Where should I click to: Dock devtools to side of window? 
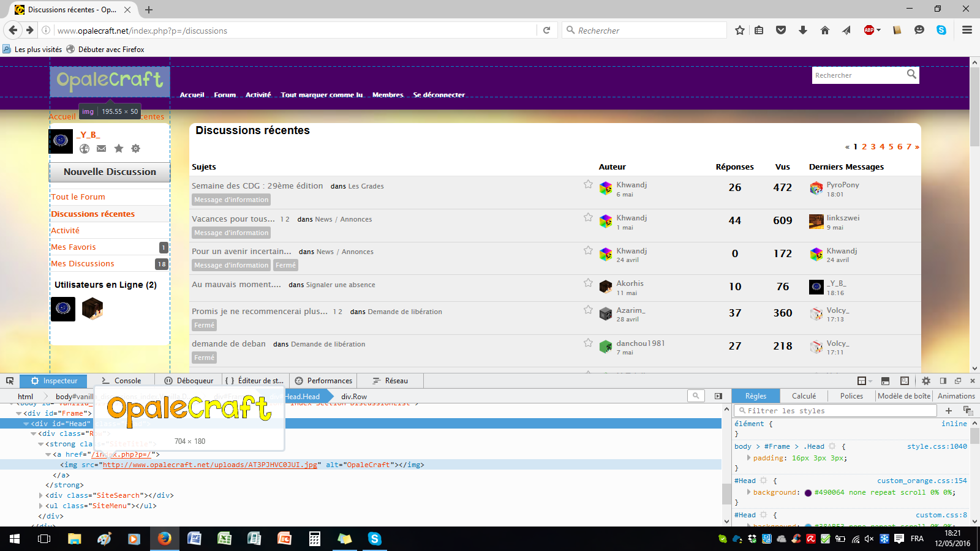943,381
